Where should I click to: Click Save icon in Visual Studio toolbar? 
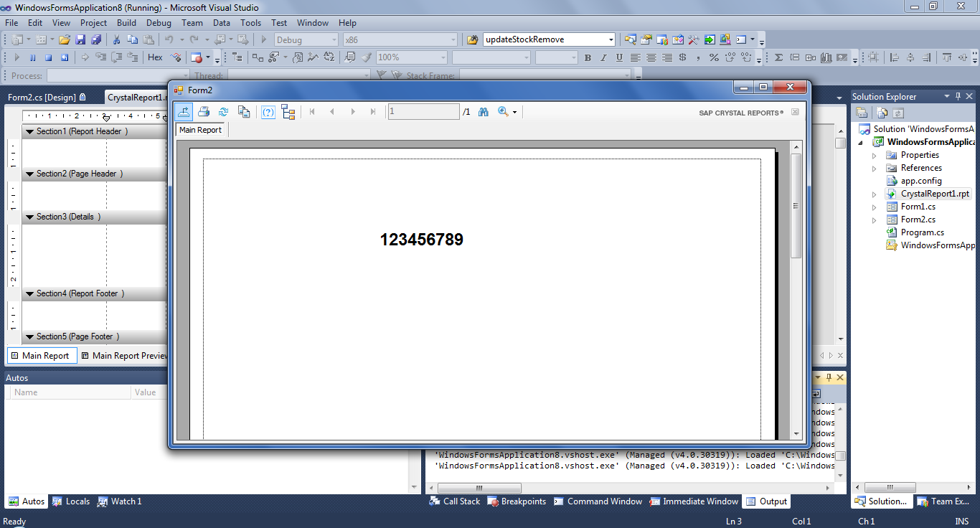coord(80,39)
